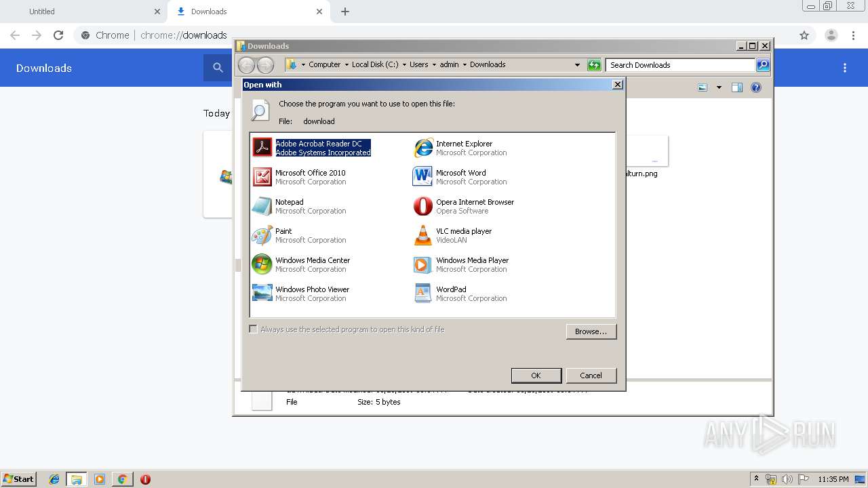Click the Action Center flag tray icon
Viewport: 868px width, 488px height.
click(804, 479)
